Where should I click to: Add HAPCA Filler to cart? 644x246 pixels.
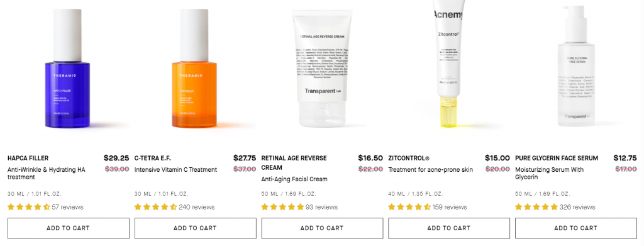point(68,228)
